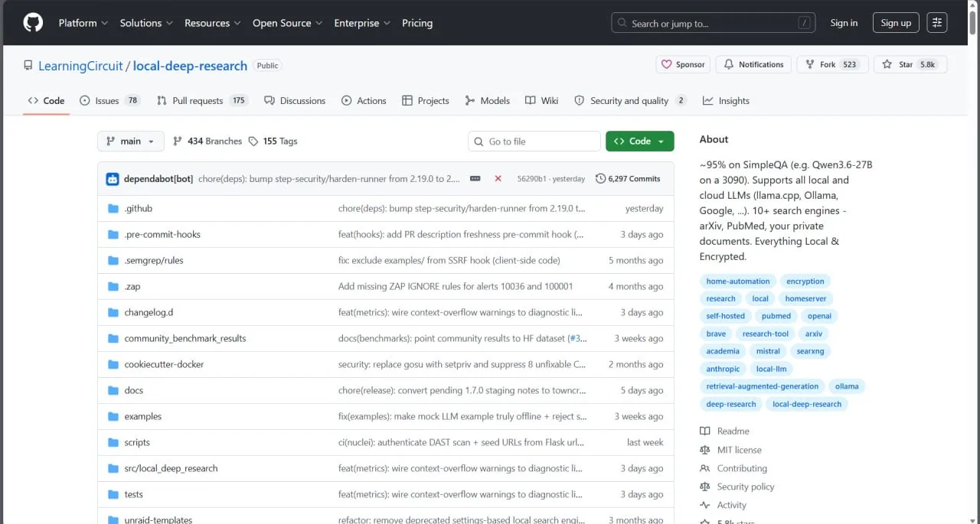Click the Go to file input
Viewport: 980px width, 524px height.
pyautogui.click(x=534, y=142)
